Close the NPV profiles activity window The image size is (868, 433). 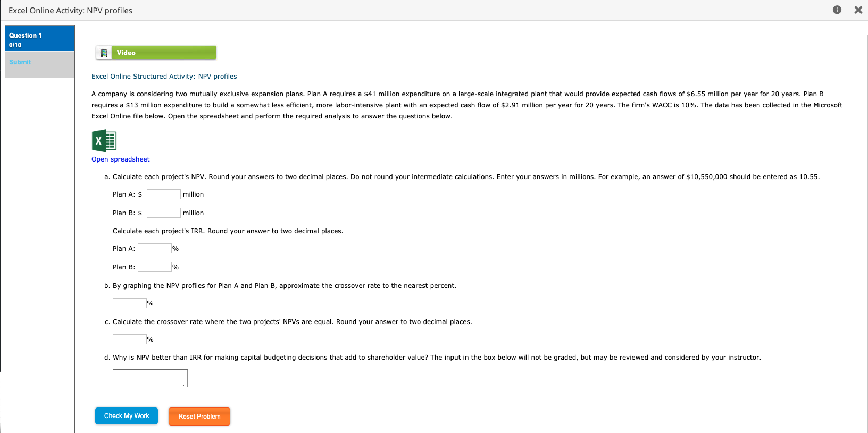858,10
